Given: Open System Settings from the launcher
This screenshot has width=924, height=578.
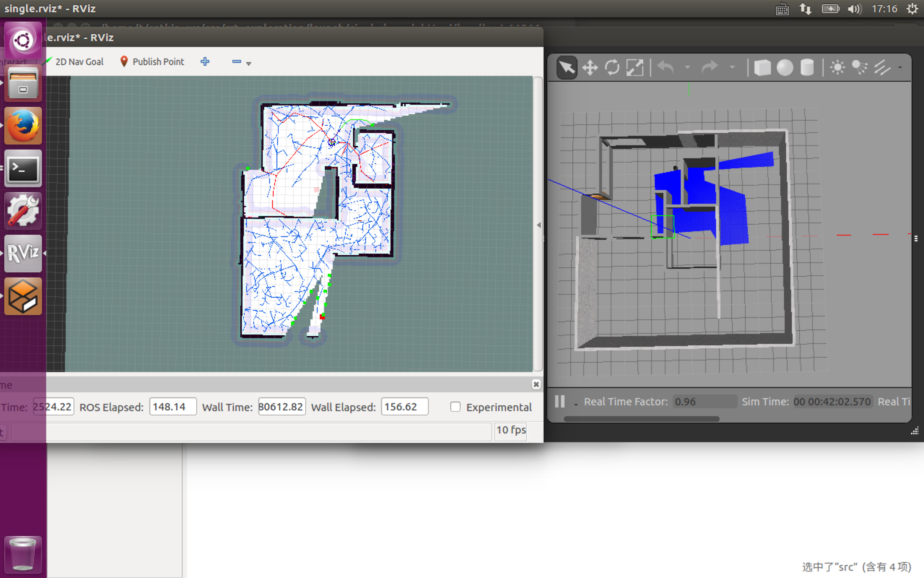Looking at the screenshot, I should click(x=23, y=211).
